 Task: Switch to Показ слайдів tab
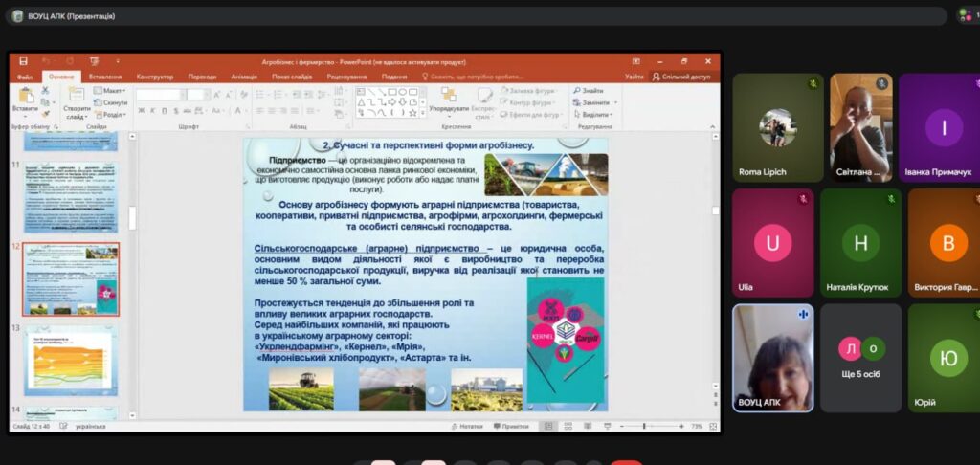click(292, 77)
